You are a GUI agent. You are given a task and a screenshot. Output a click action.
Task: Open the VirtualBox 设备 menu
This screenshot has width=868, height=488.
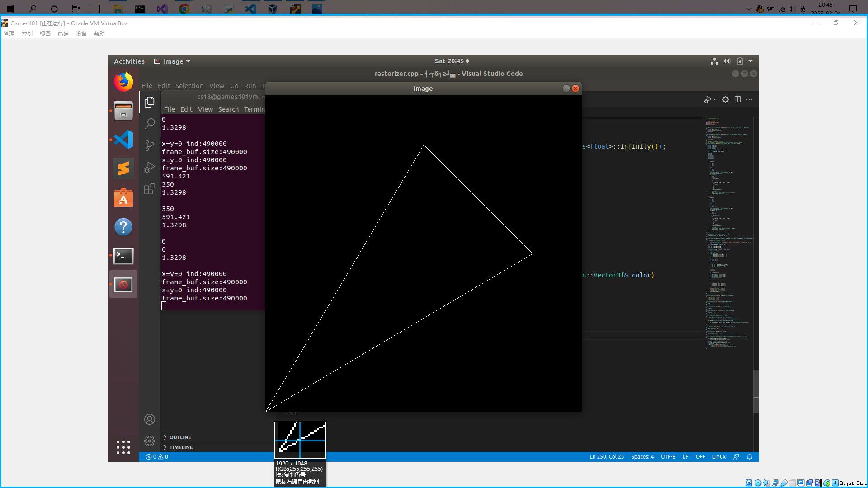(x=81, y=34)
